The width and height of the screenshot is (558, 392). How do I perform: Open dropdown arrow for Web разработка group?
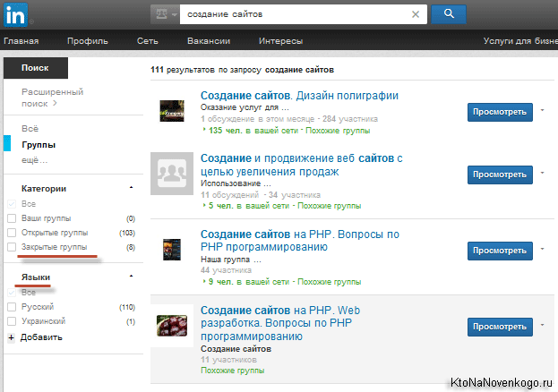[x=543, y=325]
